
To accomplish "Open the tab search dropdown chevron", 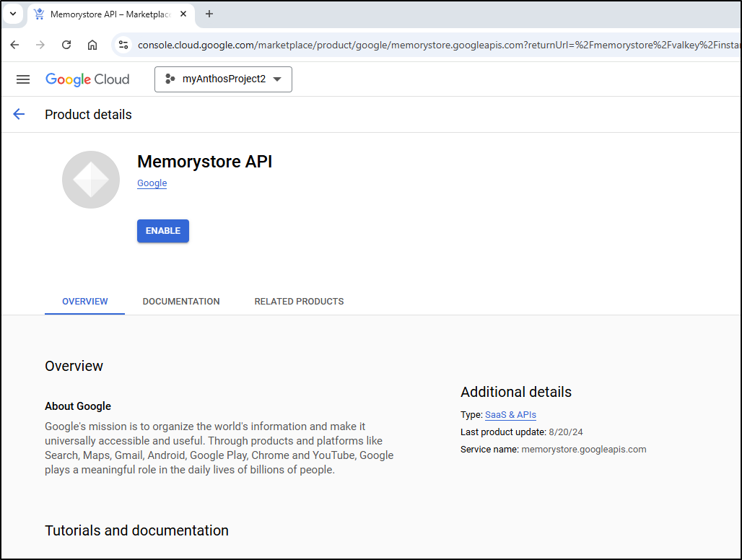I will tap(13, 14).
